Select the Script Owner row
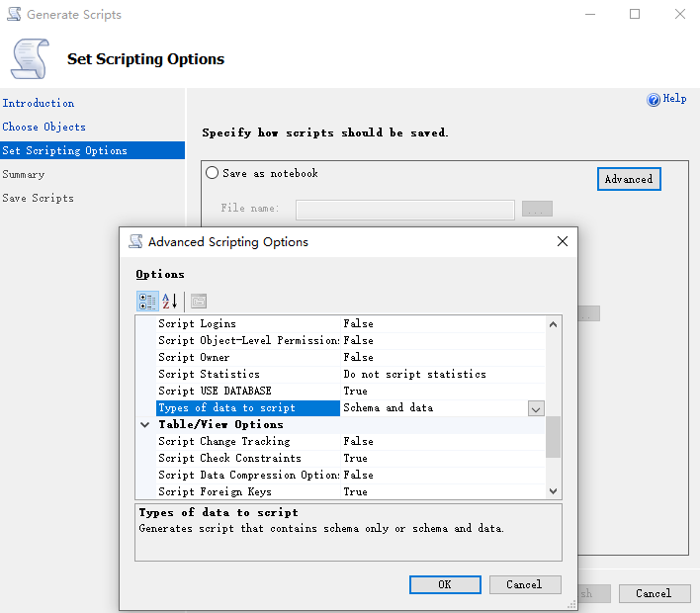Viewport: 700px width, 613px height. pyautogui.click(x=351, y=358)
